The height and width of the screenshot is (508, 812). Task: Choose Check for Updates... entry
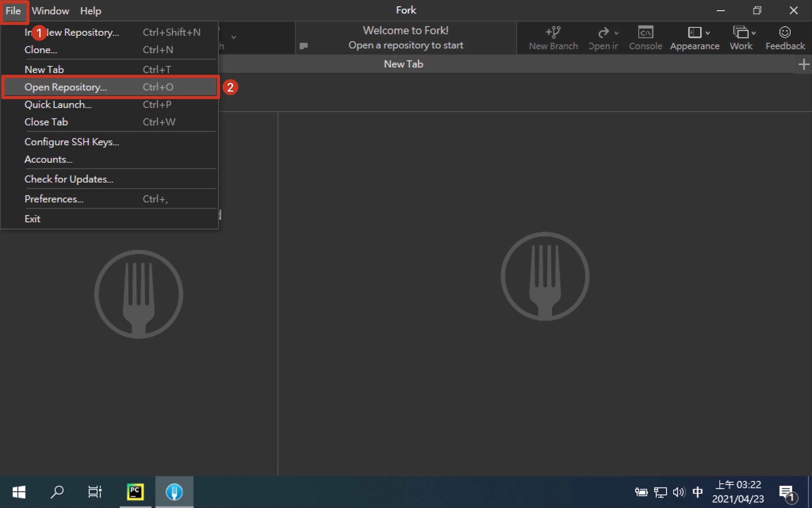pos(109,179)
